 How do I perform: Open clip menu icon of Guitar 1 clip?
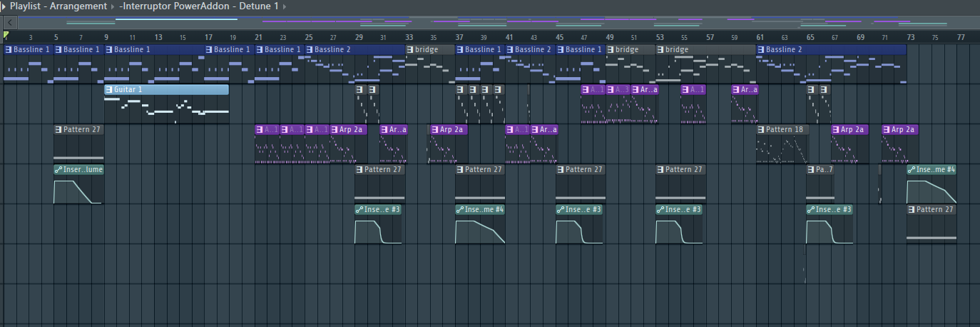click(x=109, y=90)
